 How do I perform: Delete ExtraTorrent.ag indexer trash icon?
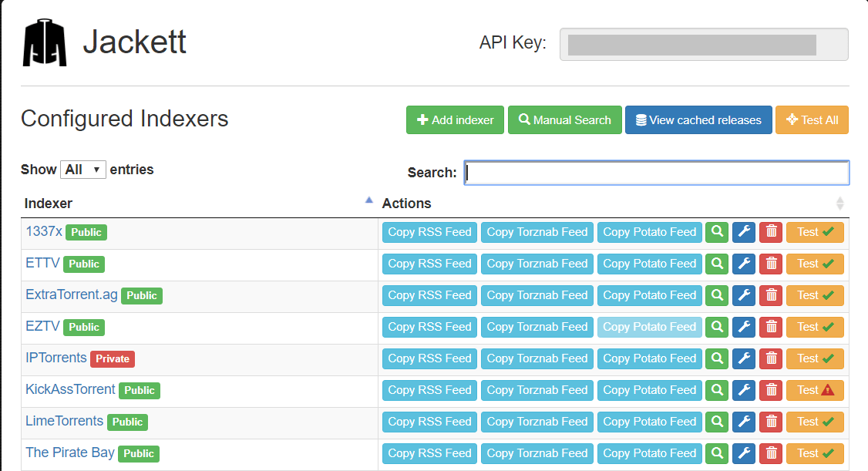pos(771,295)
